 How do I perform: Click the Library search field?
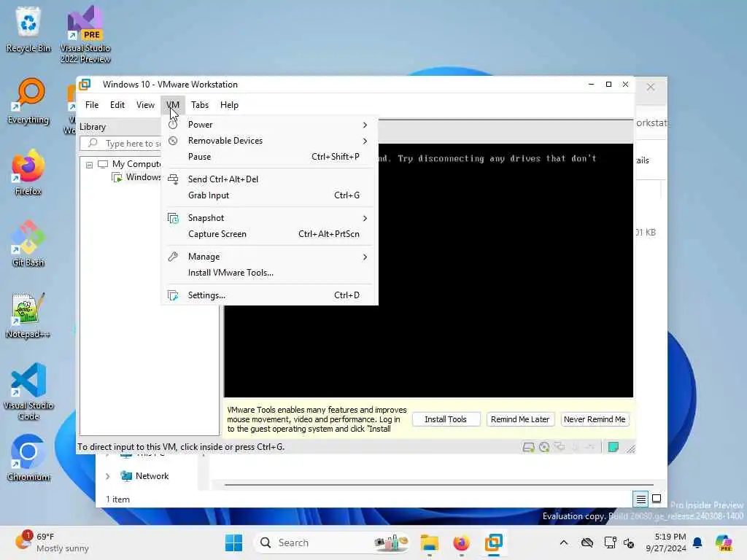click(x=122, y=144)
